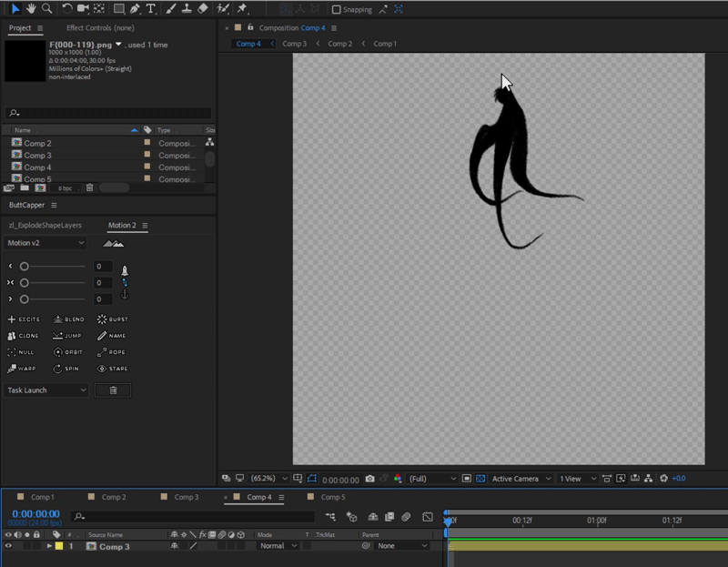Image resolution: width=728 pixels, height=567 pixels.
Task: Hide Comp 3 layer with eye toggle
Action: pyautogui.click(x=8, y=546)
